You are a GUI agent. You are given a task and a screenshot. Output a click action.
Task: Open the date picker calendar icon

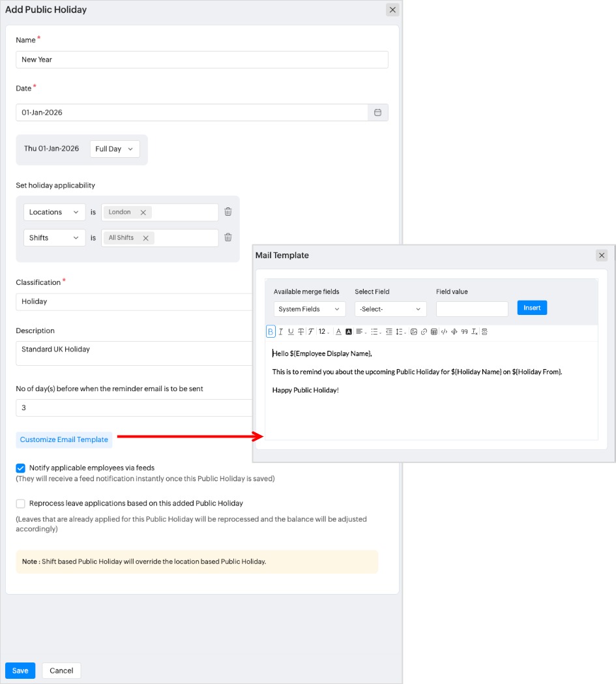[377, 113]
